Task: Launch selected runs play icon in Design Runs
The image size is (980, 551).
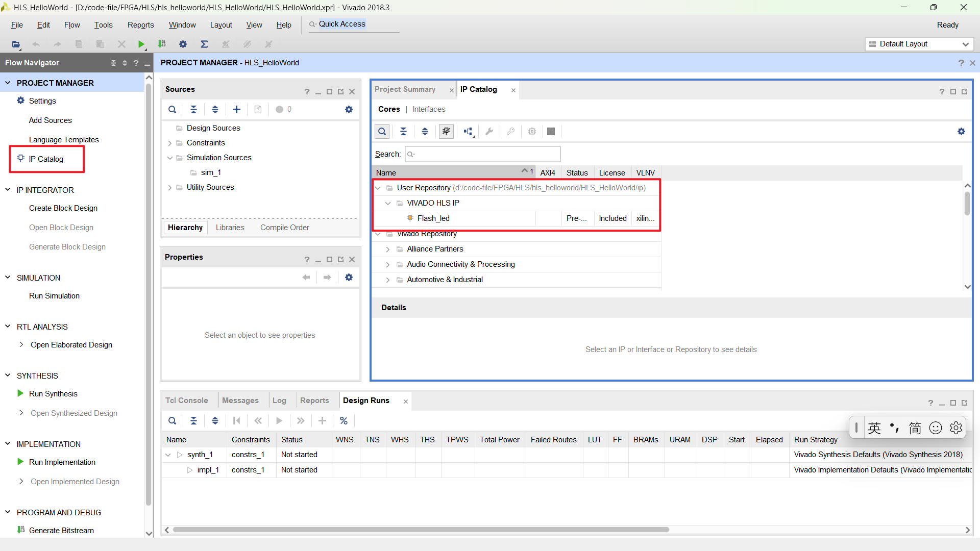Action: tap(279, 421)
